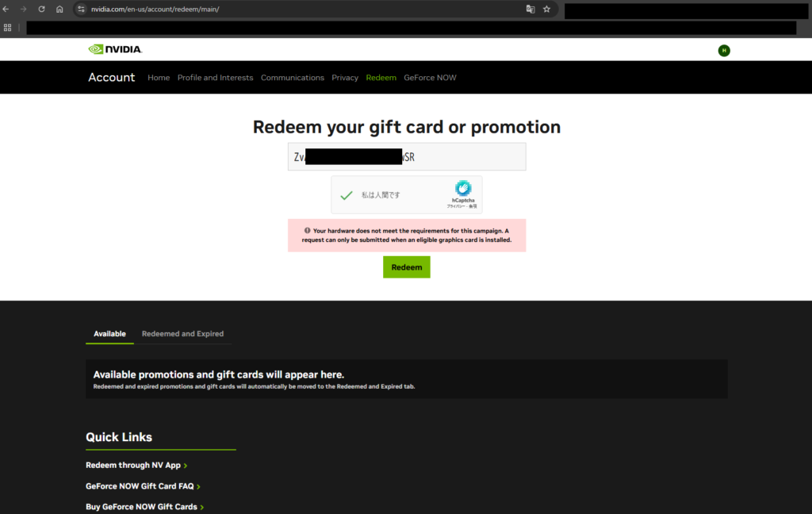Expand Redeem through NV App chevron

[186, 466]
